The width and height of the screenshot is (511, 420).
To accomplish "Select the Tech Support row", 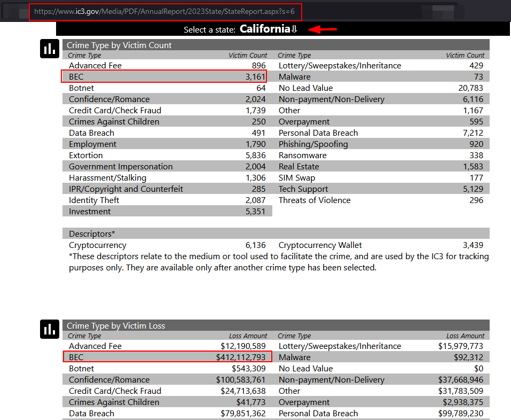I will pos(303,189).
